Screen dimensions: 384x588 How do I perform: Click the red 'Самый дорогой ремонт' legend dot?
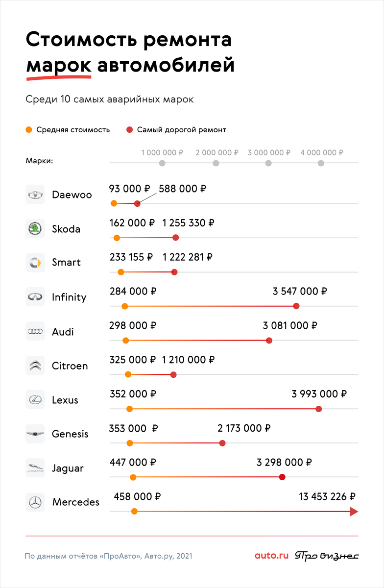coord(130,130)
